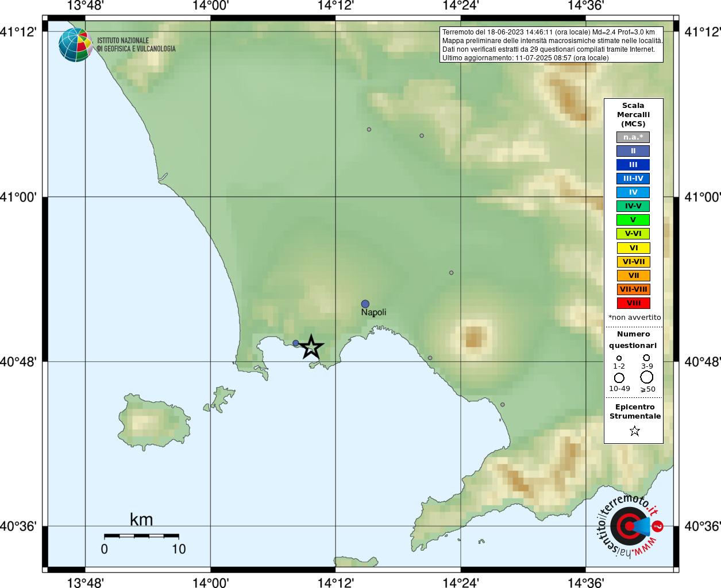Click the 'Mappa preliminare delle intensità' line
Viewport: 721px width, 588px height.
pos(552,41)
